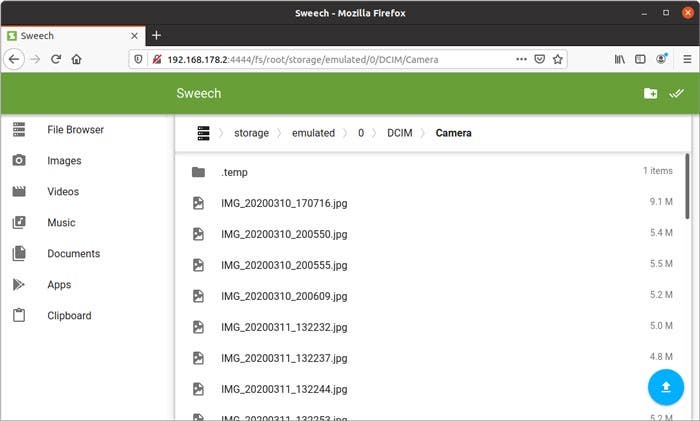Click the image icon of IMG_20200310_200609.jpg
Viewport: 700px width, 421px height.
[198, 296]
